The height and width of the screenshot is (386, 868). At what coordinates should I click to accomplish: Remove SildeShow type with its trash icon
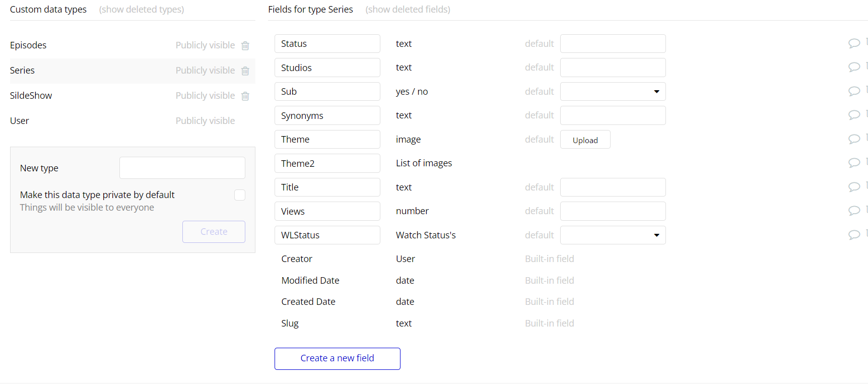click(x=245, y=96)
